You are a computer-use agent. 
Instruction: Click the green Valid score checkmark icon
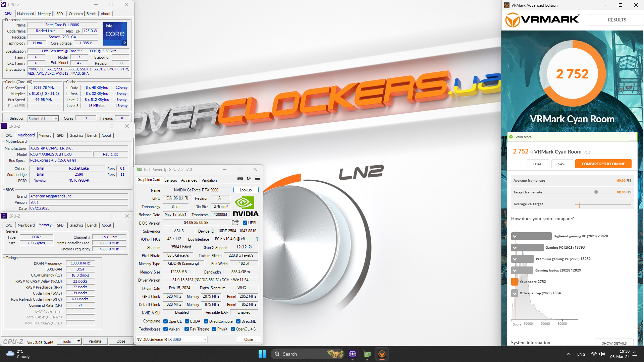pyautogui.click(x=511, y=137)
